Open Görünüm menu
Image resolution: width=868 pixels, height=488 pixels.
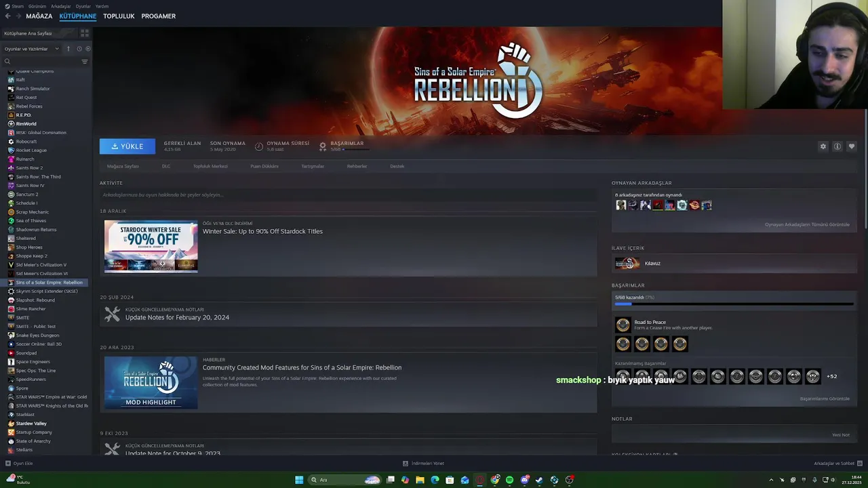[x=38, y=6]
